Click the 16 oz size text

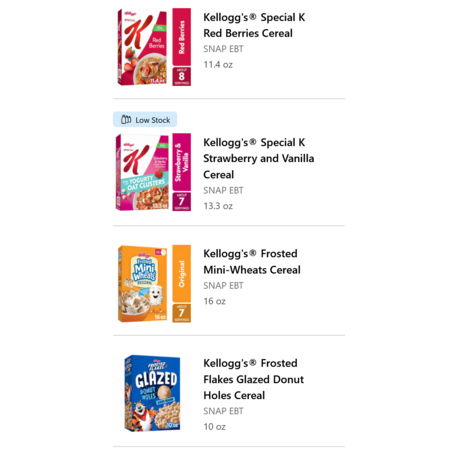point(215,301)
